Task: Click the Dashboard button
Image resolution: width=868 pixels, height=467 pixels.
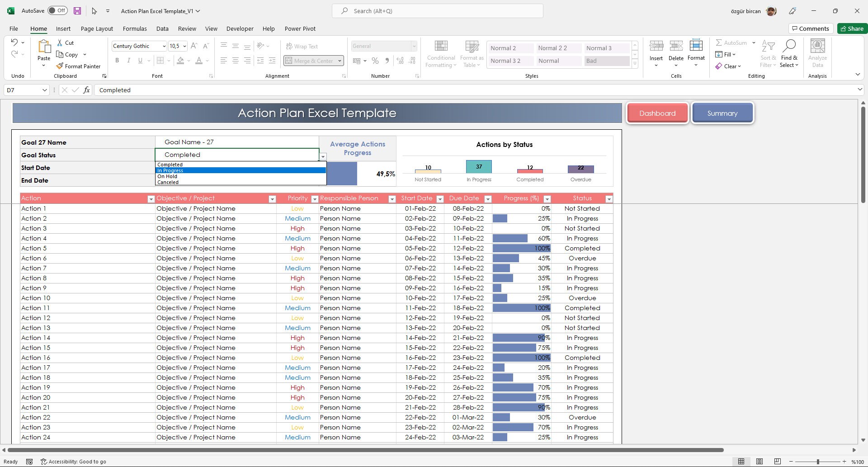Action: click(x=657, y=113)
